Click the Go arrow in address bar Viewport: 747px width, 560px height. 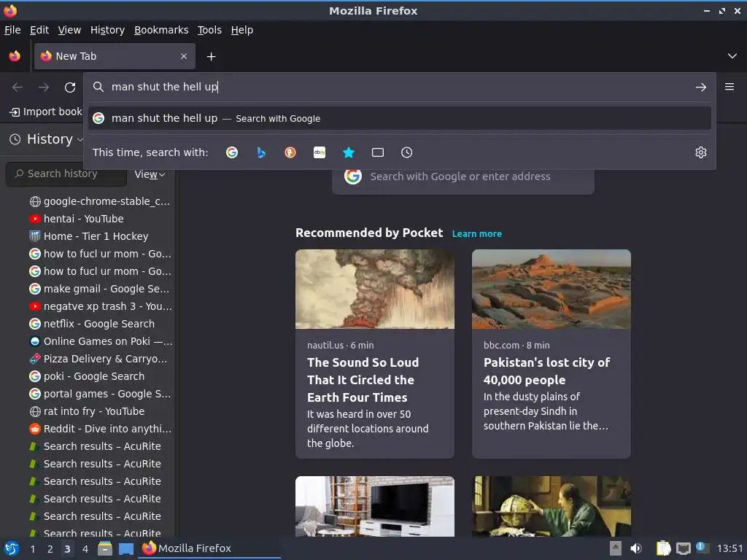pyautogui.click(x=701, y=87)
